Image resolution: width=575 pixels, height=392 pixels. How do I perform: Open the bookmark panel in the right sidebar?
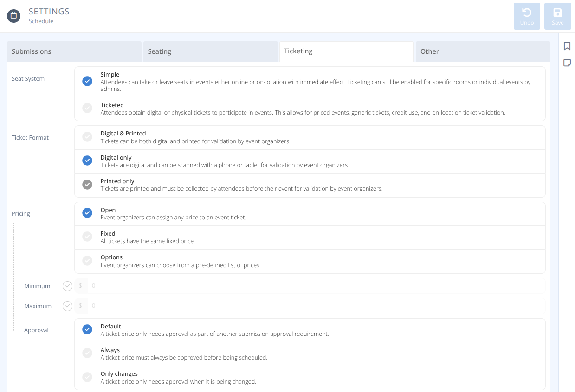point(567,46)
